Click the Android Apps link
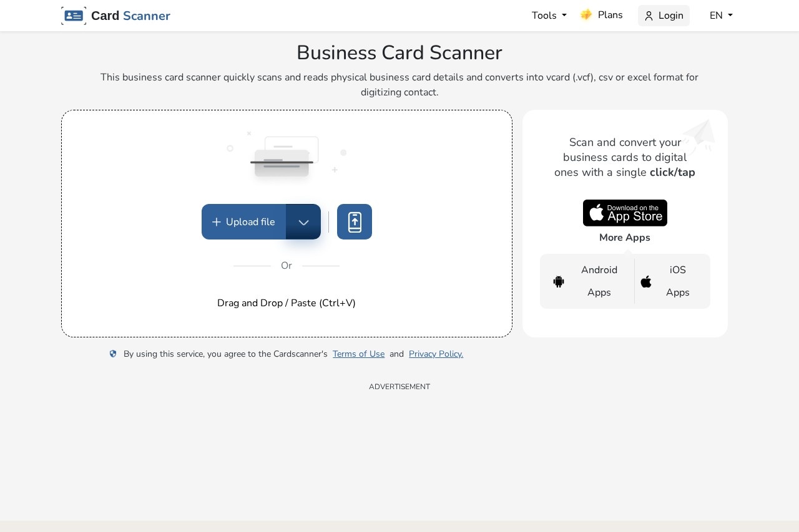This screenshot has width=799, height=532. point(587,281)
